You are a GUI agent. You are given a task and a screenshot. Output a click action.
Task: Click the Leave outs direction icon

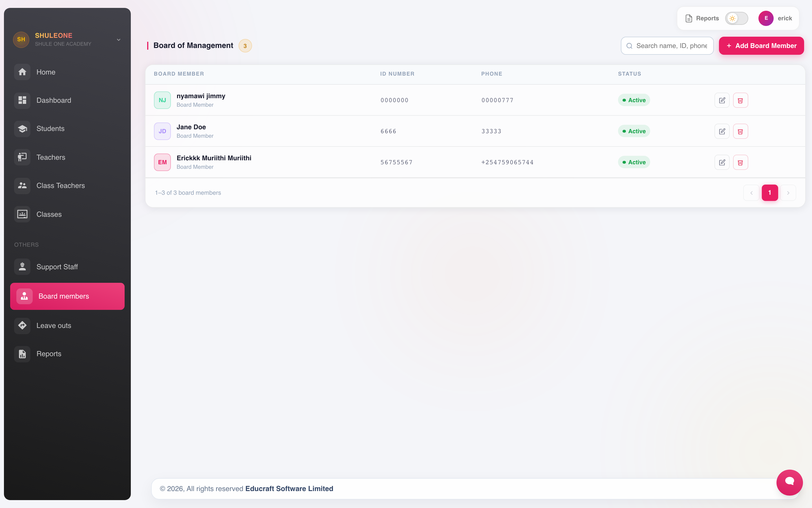pyautogui.click(x=22, y=326)
